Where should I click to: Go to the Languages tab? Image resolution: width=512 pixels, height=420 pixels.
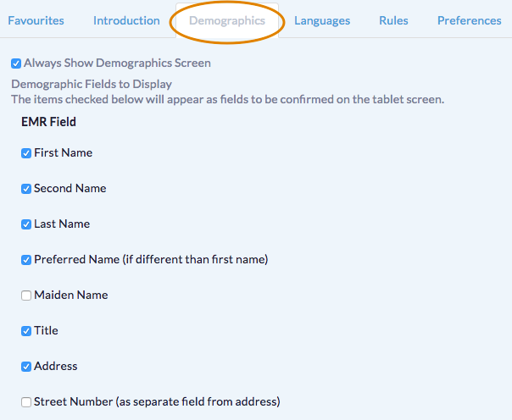pyautogui.click(x=322, y=20)
